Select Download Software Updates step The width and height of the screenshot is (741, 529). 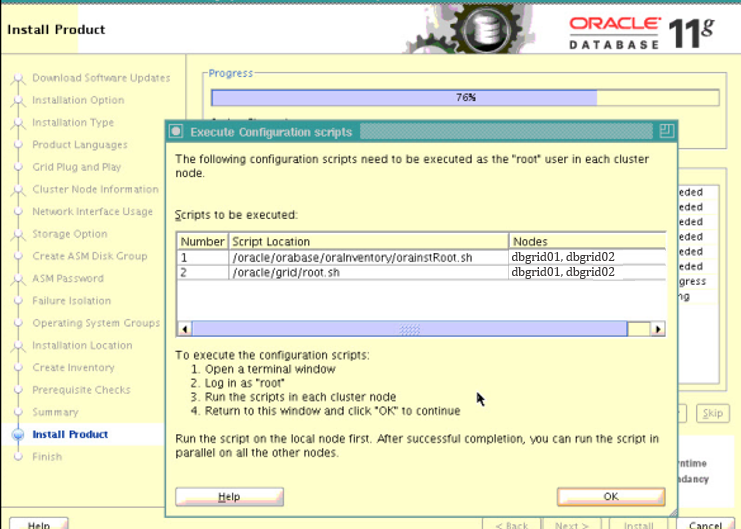[x=101, y=78]
